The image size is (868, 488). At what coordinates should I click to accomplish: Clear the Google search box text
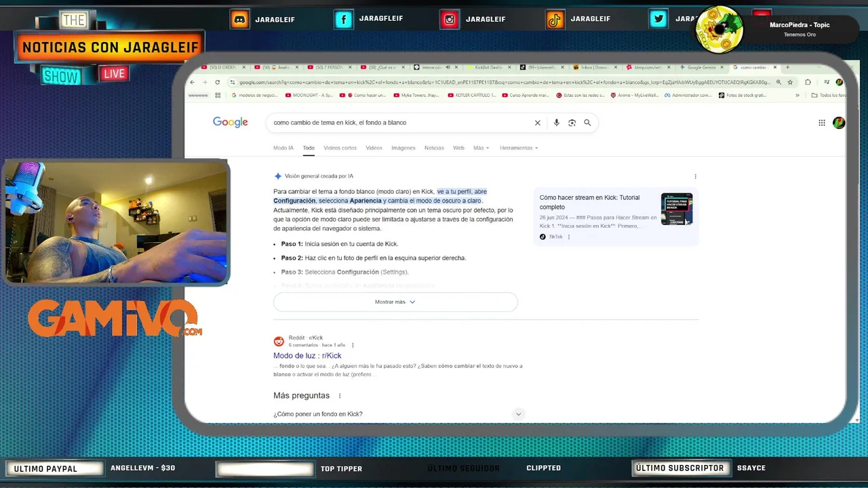coord(538,123)
